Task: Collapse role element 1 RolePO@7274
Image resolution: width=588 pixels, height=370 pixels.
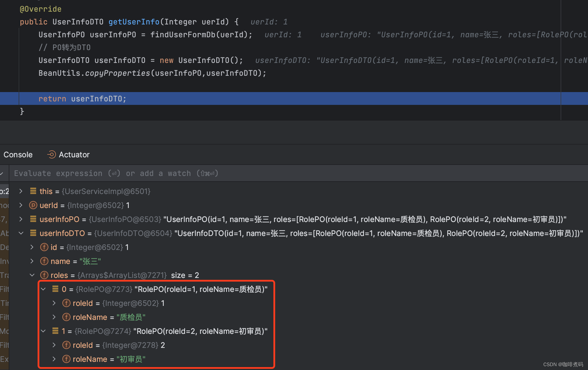Action: pos(43,331)
